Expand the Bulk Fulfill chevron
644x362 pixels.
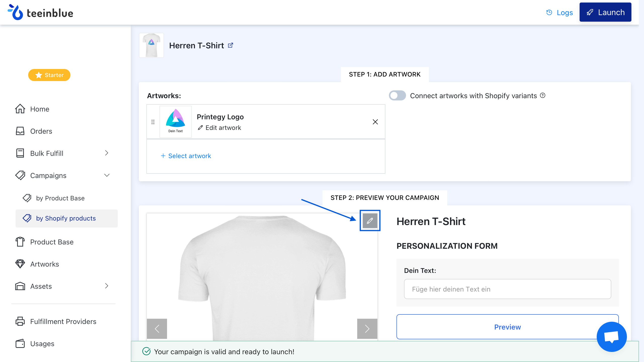107,153
